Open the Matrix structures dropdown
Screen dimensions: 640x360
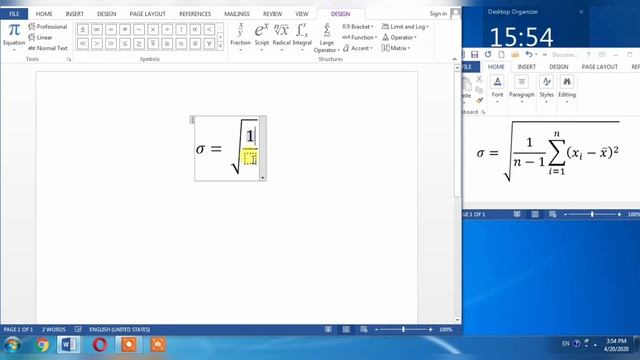396,48
